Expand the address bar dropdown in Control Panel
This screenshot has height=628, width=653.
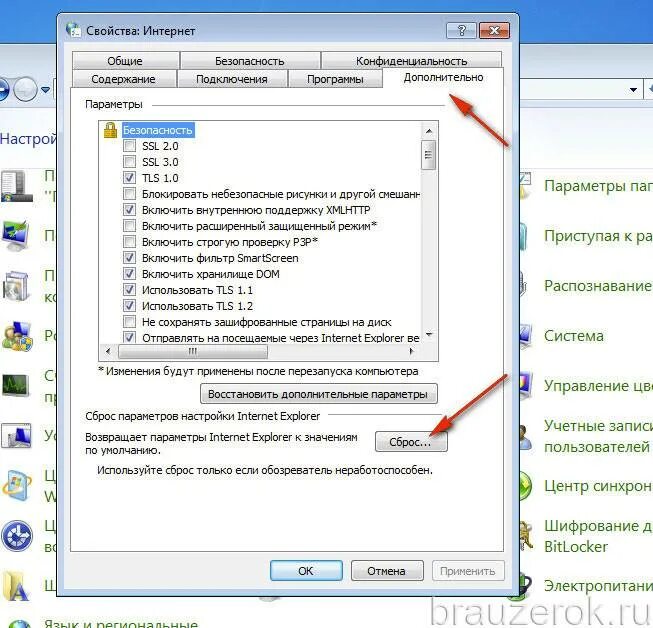pyautogui.click(x=633, y=90)
